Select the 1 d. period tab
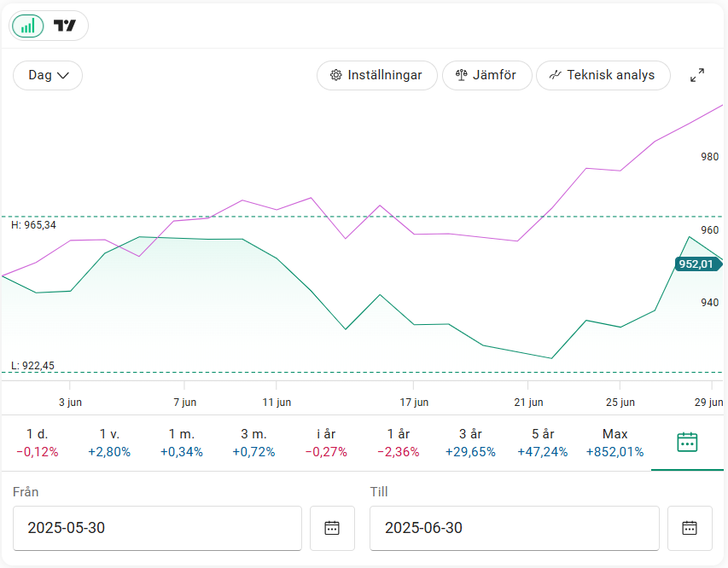The image size is (728, 568). pyautogui.click(x=38, y=443)
